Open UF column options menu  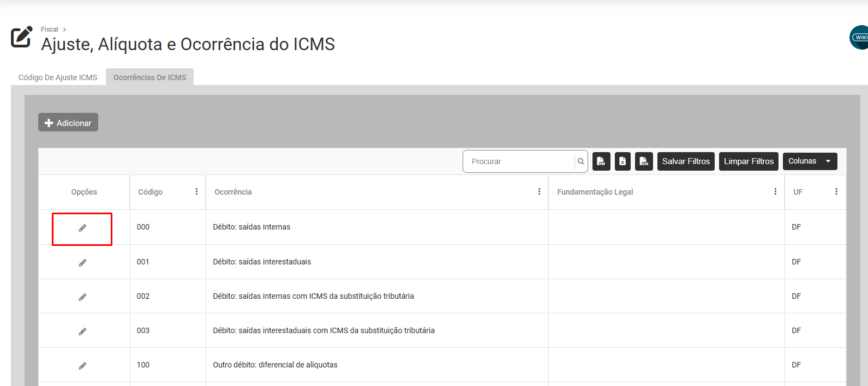(x=836, y=191)
